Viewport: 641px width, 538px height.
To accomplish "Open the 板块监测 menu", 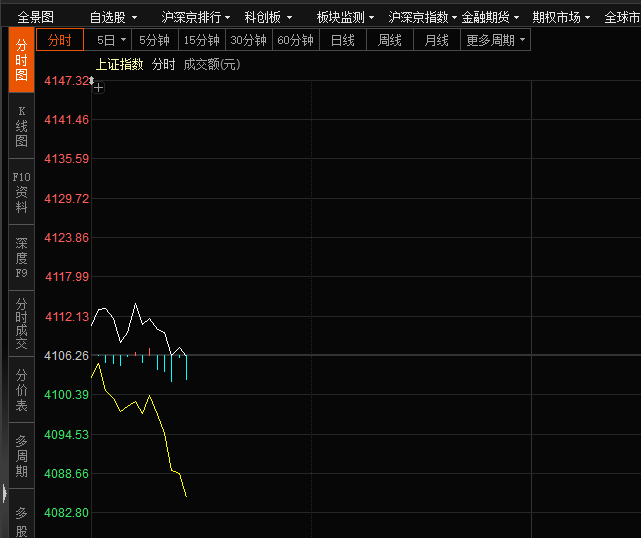I will pos(345,17).
